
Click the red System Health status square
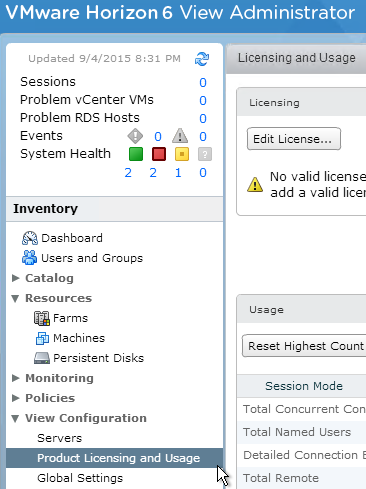(x=159, y=154)
